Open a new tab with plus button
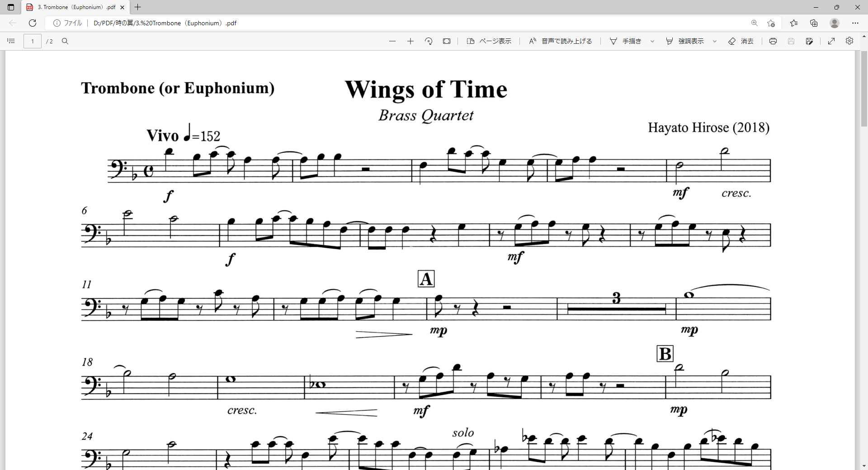868x470 pixels. [138, 7]
